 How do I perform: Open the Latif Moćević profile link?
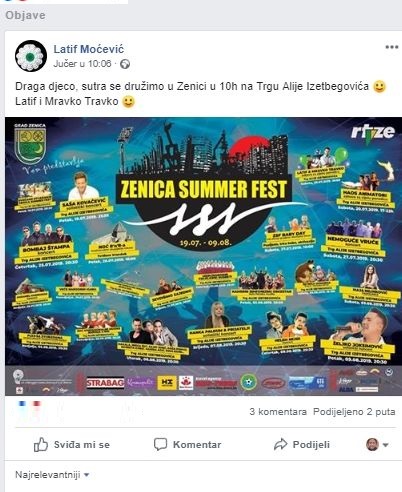(89, 49)
